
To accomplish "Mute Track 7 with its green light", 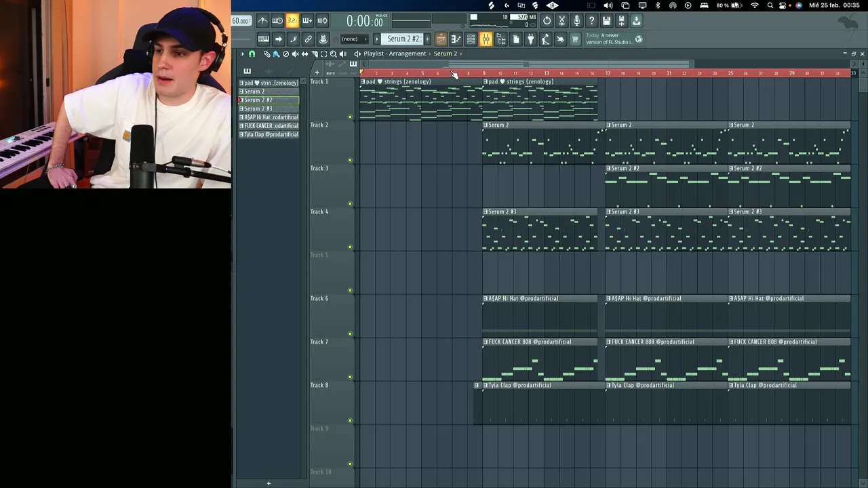I will click(351, 377).
